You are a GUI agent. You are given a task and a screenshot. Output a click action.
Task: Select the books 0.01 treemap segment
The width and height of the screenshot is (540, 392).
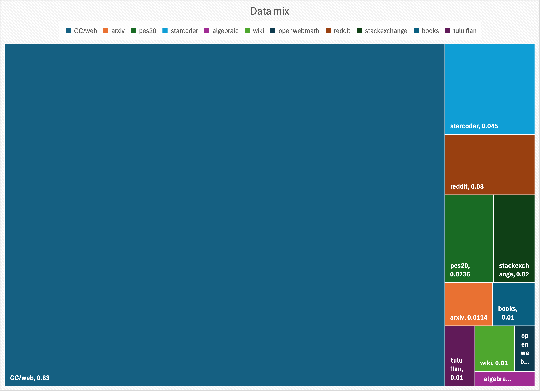(x=514, y=305)
